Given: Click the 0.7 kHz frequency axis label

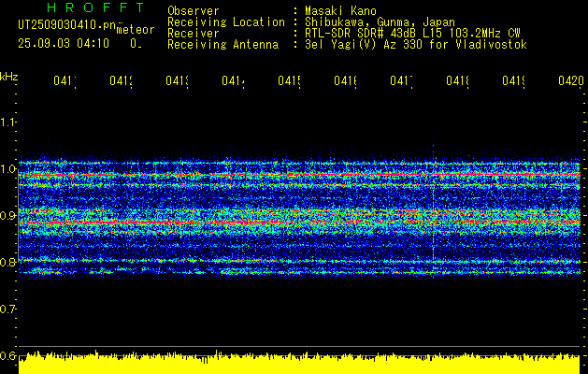Looking at the screenshot, I should (7, 309).
